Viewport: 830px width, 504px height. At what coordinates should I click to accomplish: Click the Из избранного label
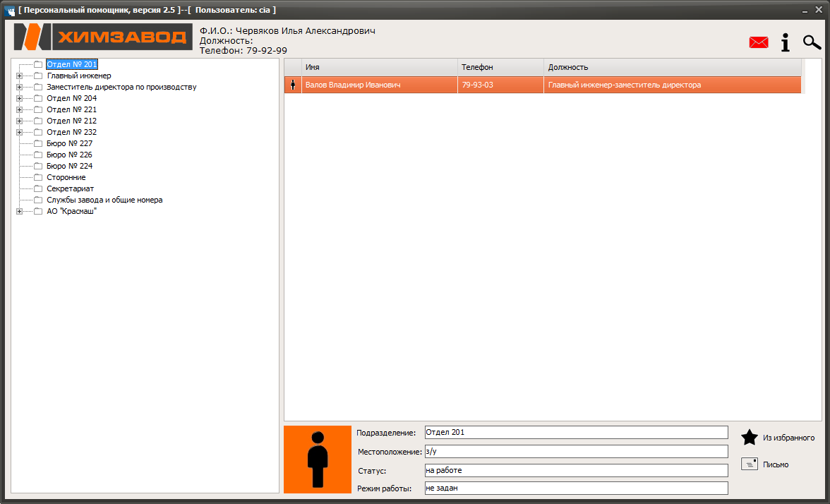pyautogui.click(x=789, y=438)
